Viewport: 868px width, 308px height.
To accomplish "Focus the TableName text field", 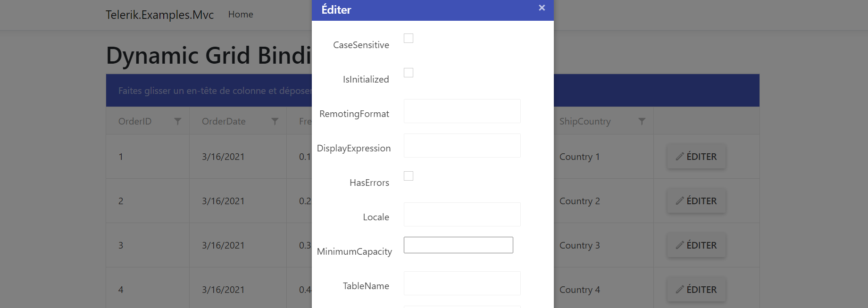I will pos(462,283).
